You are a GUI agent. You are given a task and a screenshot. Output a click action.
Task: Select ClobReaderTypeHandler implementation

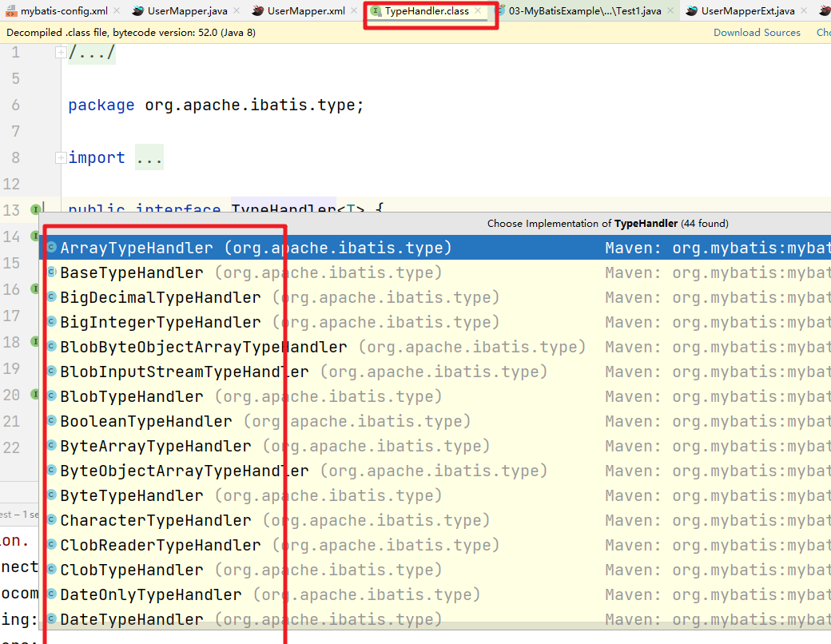[435, 545]
